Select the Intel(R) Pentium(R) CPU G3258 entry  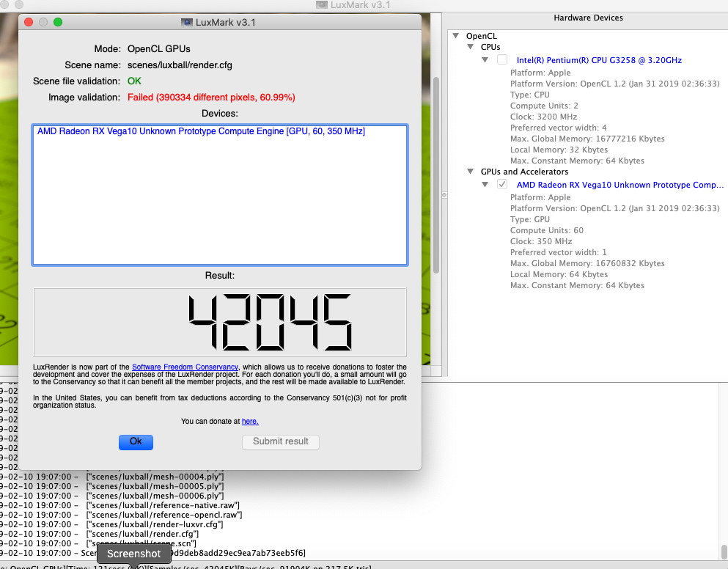click(599, 60)
